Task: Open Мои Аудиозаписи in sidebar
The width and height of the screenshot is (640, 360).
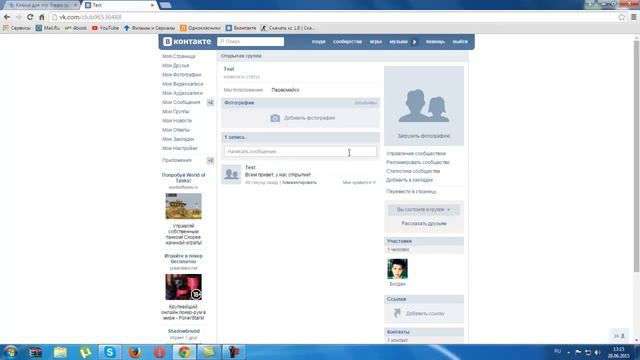Action: [x=182, y=93]
